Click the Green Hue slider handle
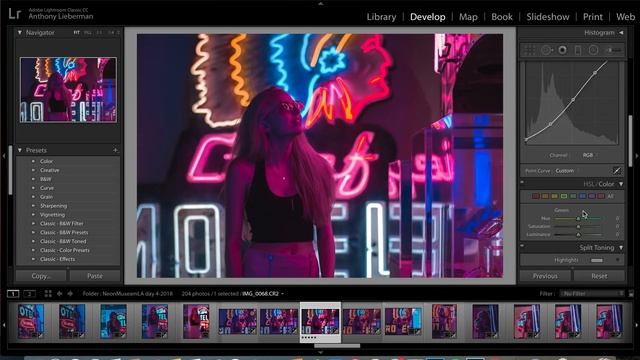 tap(578, 218)
